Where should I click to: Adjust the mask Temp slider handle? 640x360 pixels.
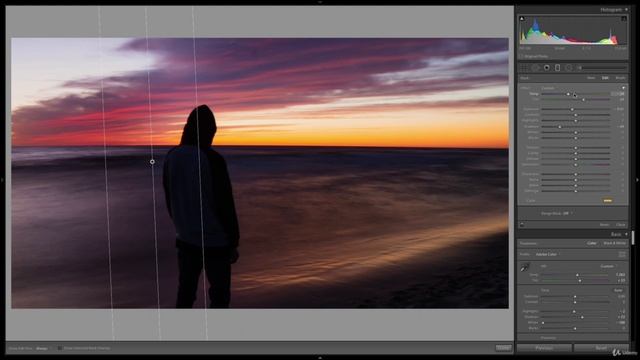tap(568, 94)
